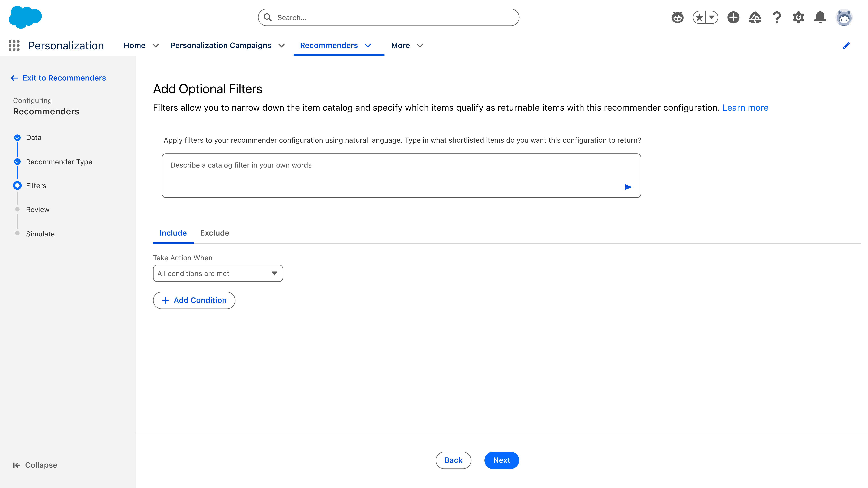
Task: Open the user profile avatar
Action: pos(844,18)
